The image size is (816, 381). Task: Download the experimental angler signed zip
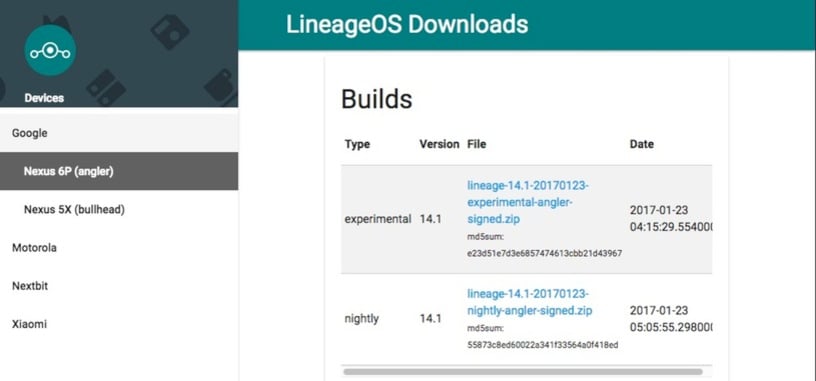tap(528, 202)
